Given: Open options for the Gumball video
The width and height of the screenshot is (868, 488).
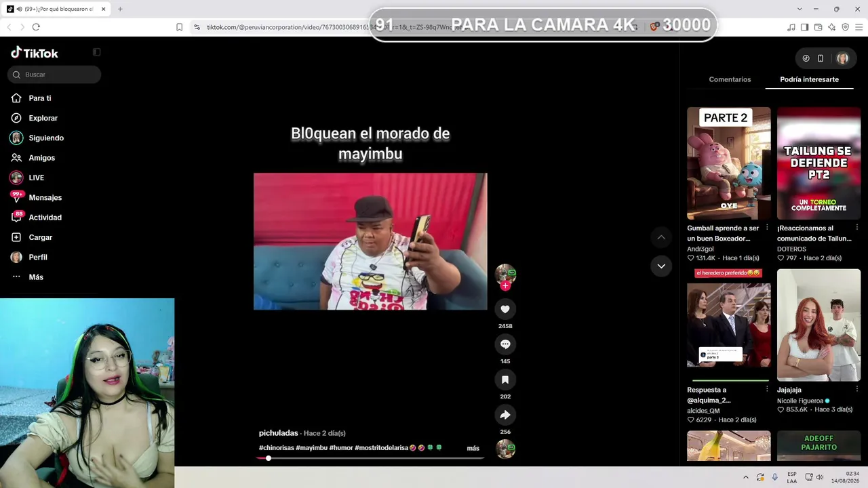Looking at the screenshot, I should [x=767, y=228].
